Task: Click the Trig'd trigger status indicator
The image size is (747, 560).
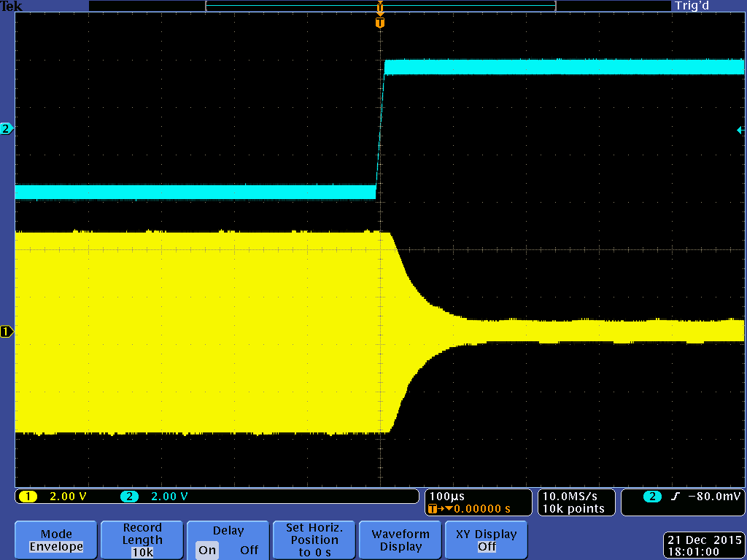Action: [692, 6]
